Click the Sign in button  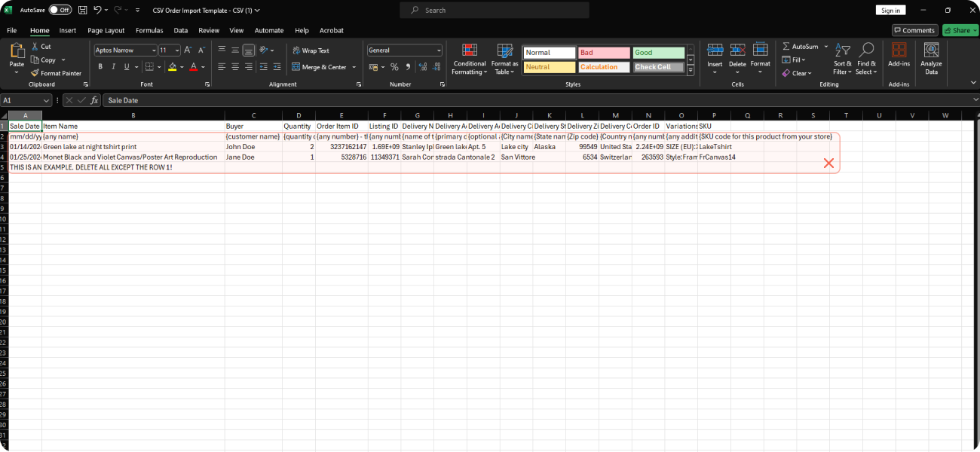[890, 11]
